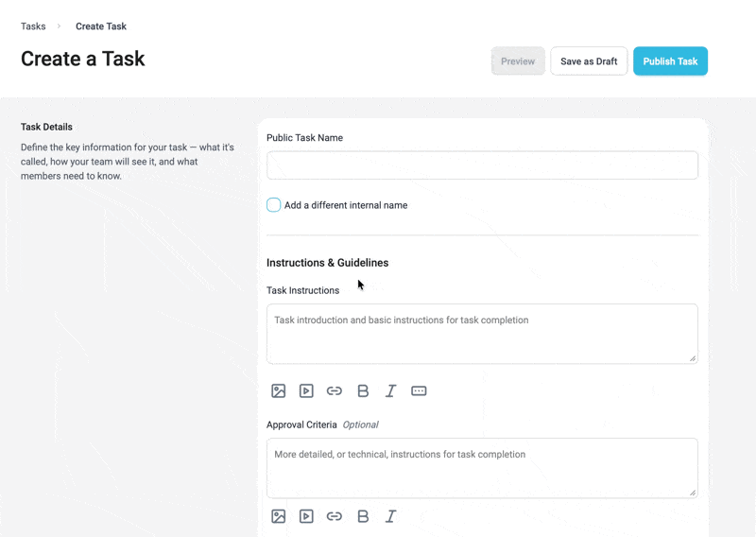Screen dimensions: 756x537
Task: Toggle italic for Approval Criteria
Action: coord(390,516)
